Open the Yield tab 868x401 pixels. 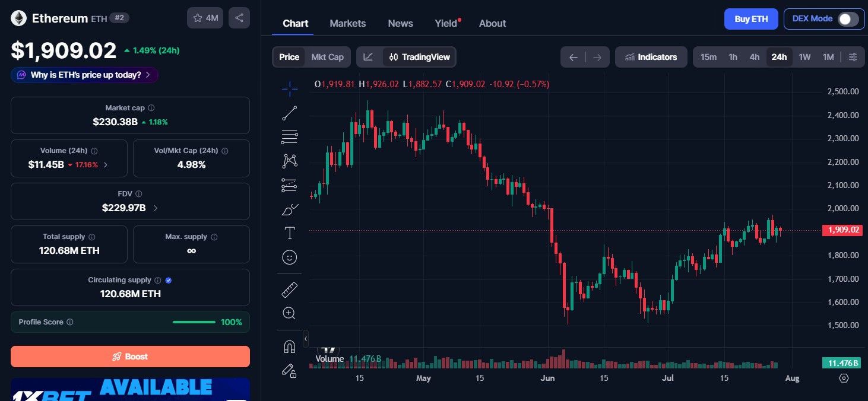[x=446, y=23]
